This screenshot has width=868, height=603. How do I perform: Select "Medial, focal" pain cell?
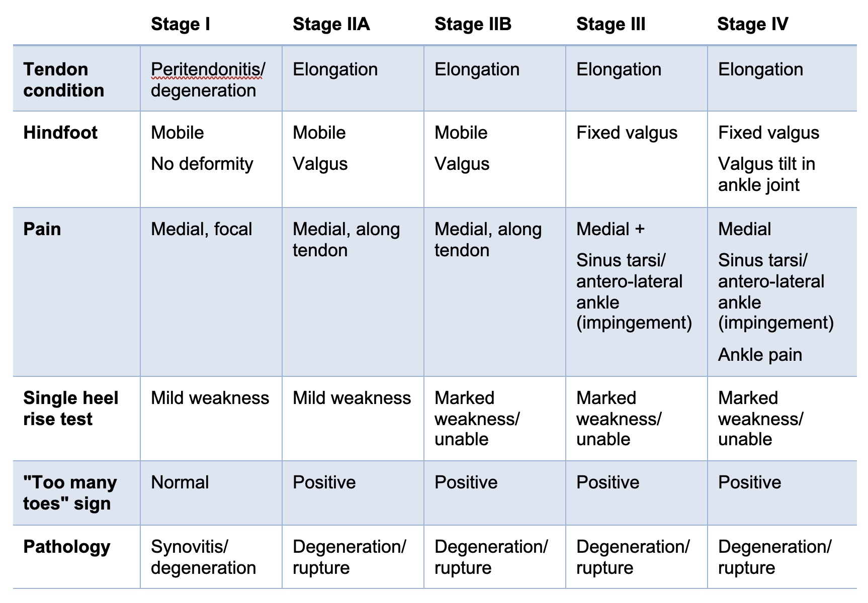click(201, 229)
